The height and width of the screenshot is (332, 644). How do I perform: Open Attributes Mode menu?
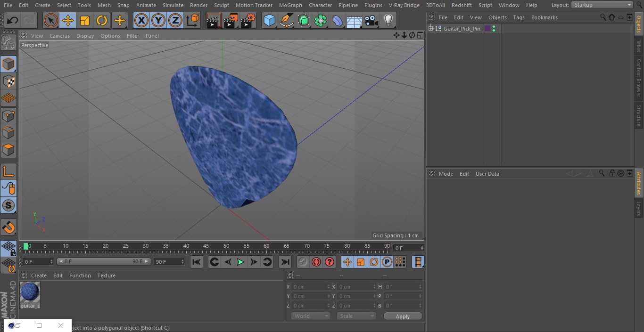pos(446,174)
